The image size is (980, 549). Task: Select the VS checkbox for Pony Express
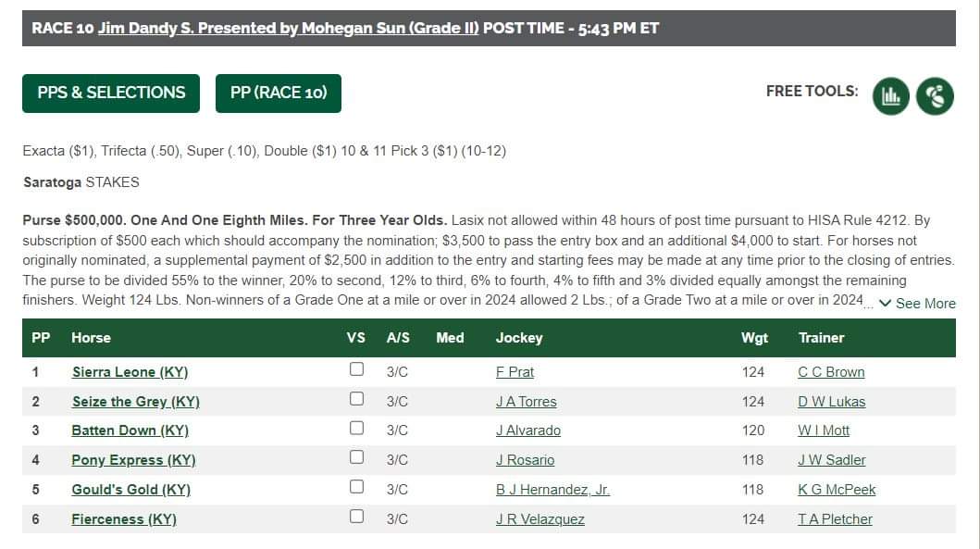356,457
